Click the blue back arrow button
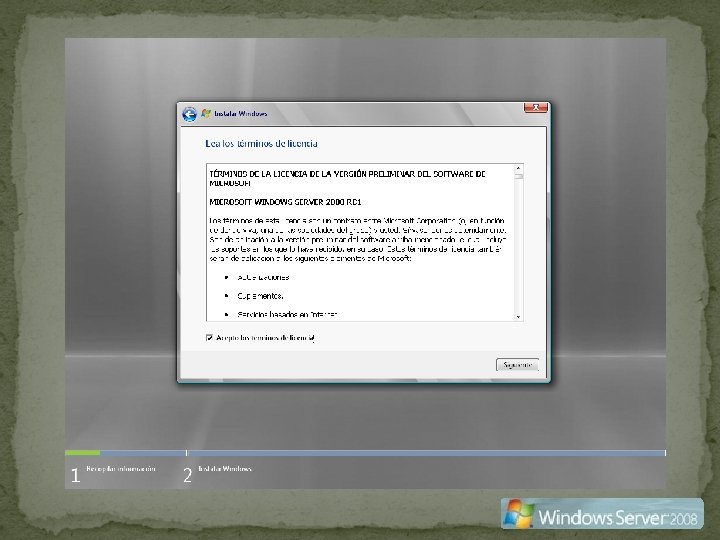 coord(189,114)
